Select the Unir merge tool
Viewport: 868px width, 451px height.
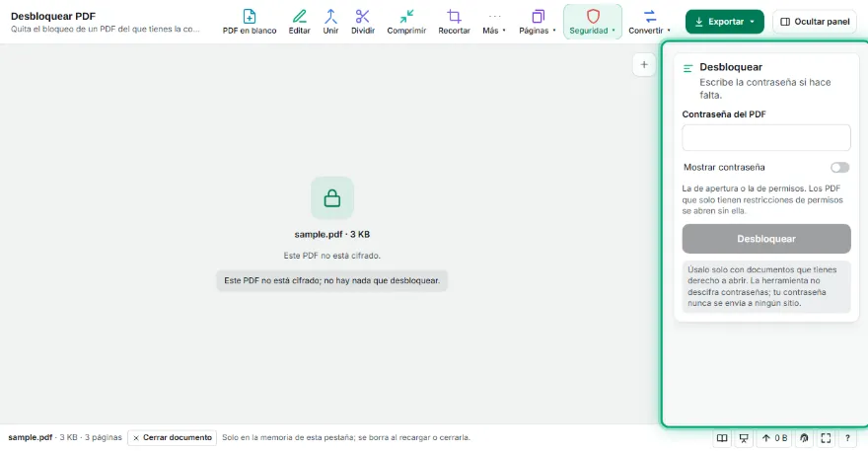[330, 22]
